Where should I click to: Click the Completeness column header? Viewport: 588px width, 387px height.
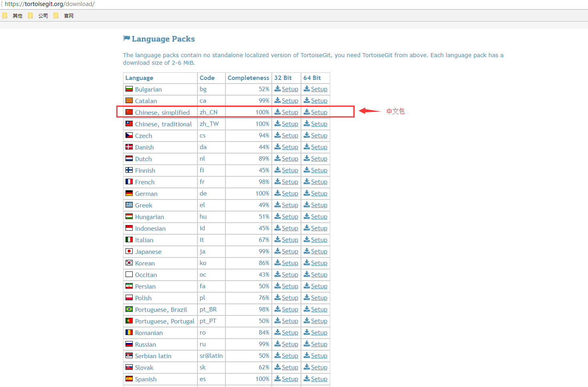tap(248, 78)
